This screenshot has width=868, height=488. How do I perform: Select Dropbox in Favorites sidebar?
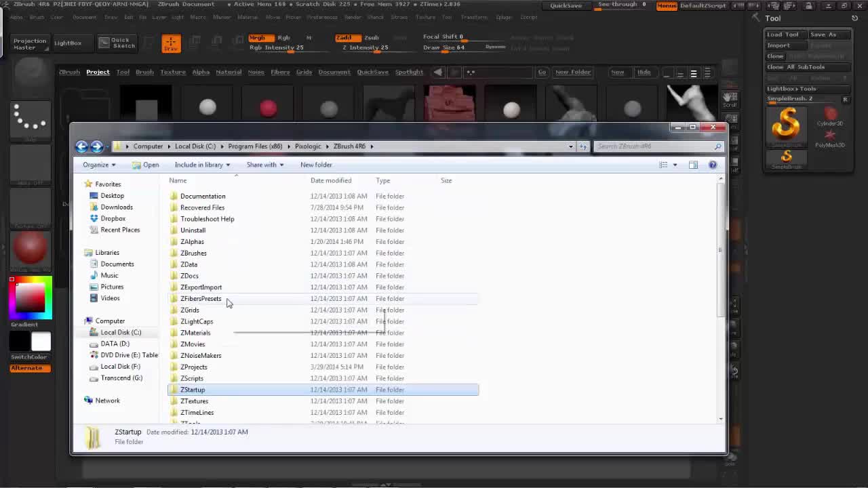tap(113, 218)
